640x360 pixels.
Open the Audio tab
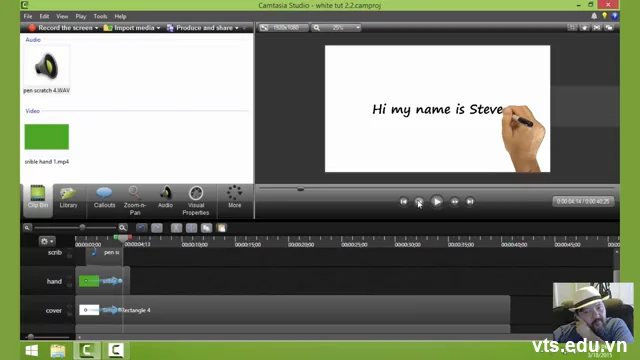click(165, 198)
